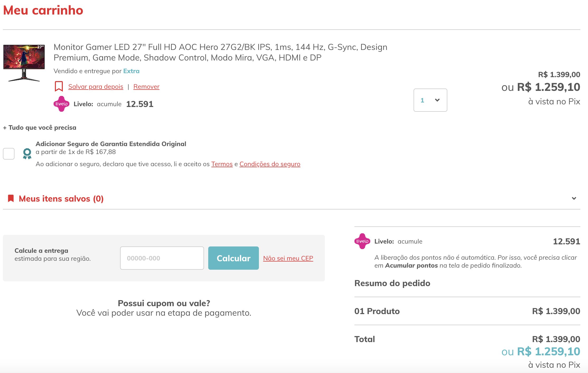This screenshot has height=373, width=588.
Task: Click the 01 Produto summary row
Action: (467, 311)
